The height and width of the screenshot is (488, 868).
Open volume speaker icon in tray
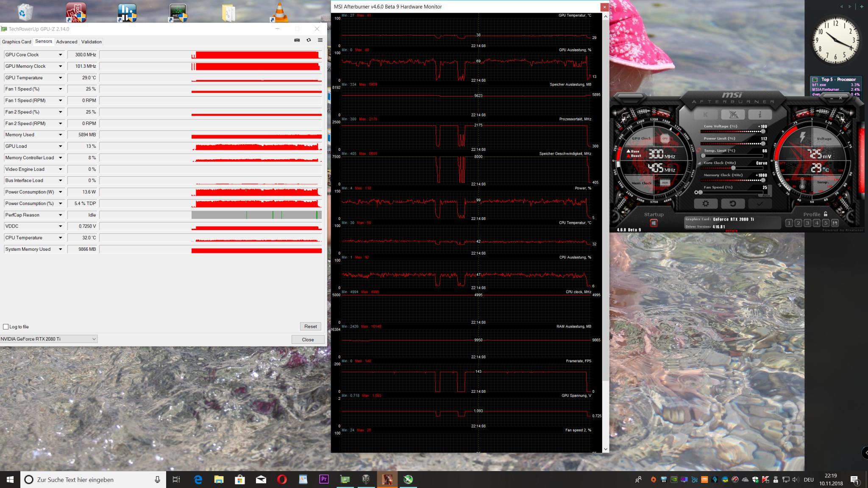click(796, 480)
